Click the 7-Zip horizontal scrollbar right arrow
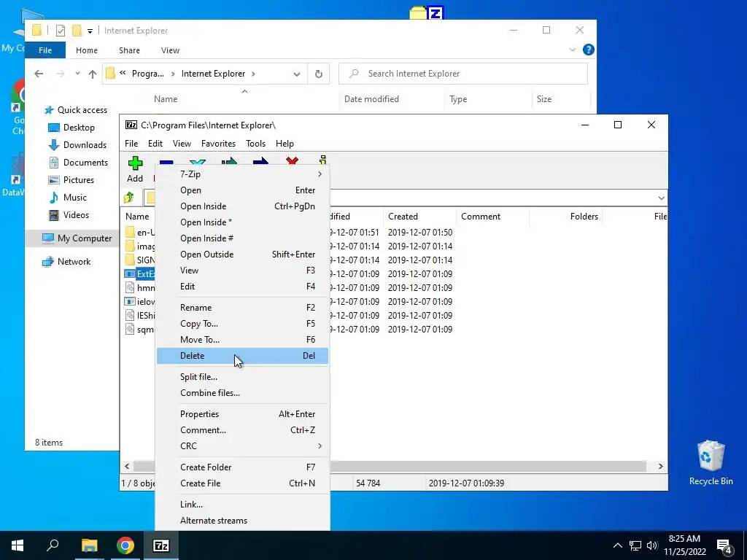747x560 pixels. pos(660,467)
